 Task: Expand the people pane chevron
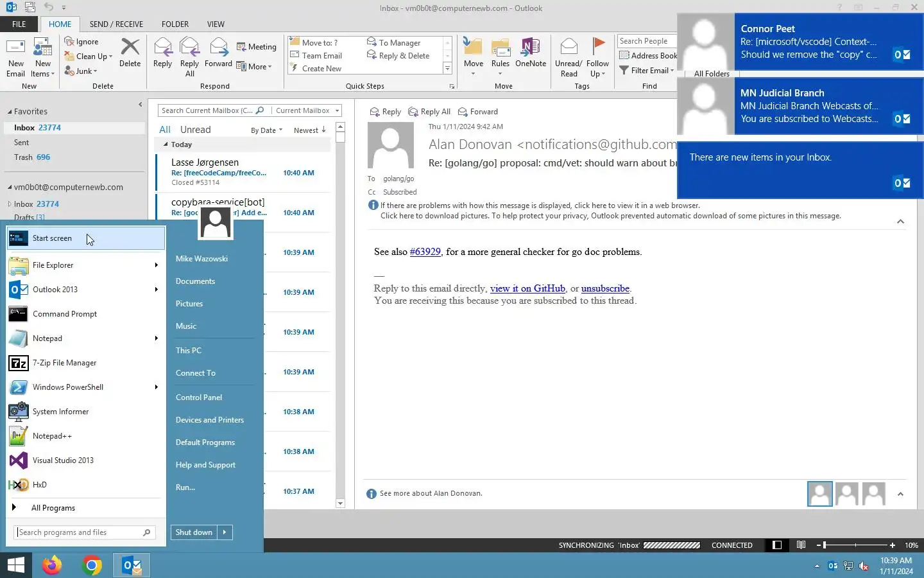900,494
